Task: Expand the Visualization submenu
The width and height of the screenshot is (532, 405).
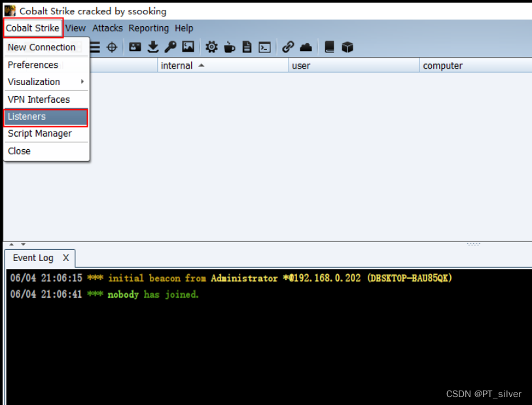Action: (x=46, y=82)
